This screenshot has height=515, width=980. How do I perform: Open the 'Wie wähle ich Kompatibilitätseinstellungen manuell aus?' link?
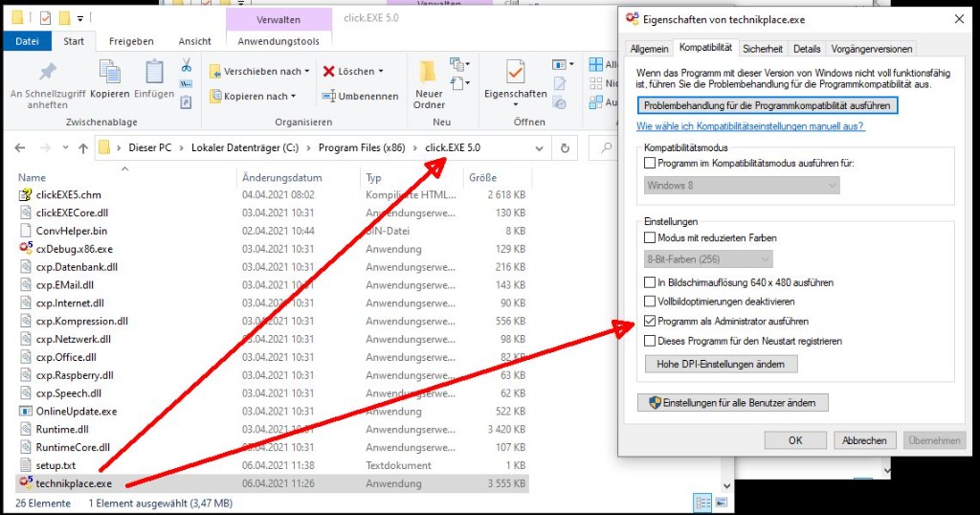750,126
